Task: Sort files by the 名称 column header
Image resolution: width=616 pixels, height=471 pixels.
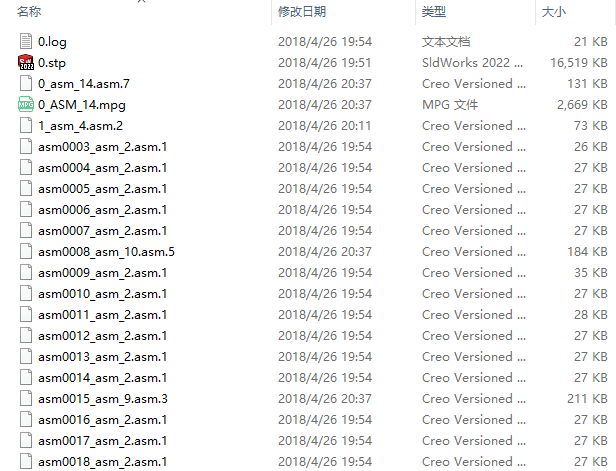Action: [x=29, y=12]
